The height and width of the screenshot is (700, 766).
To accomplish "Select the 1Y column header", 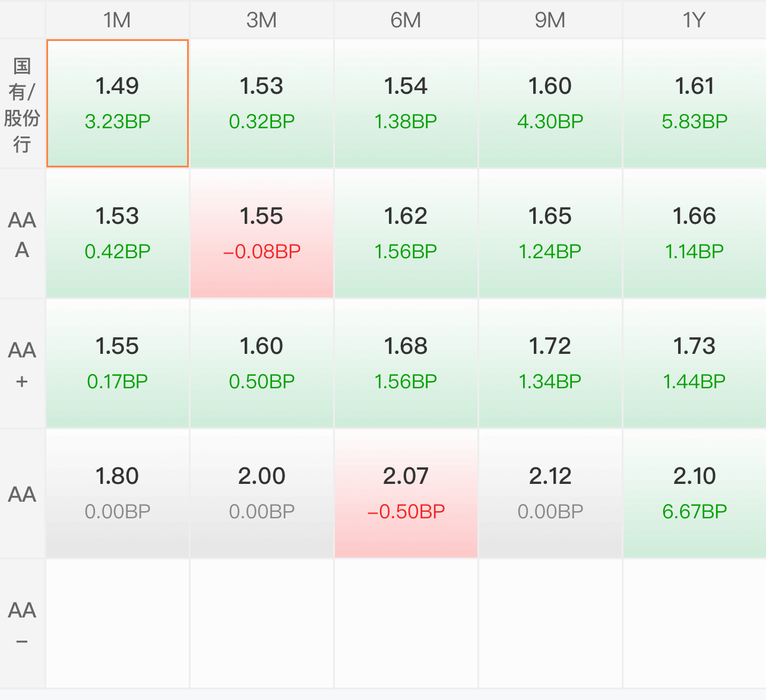I will (x=695, y=20).
